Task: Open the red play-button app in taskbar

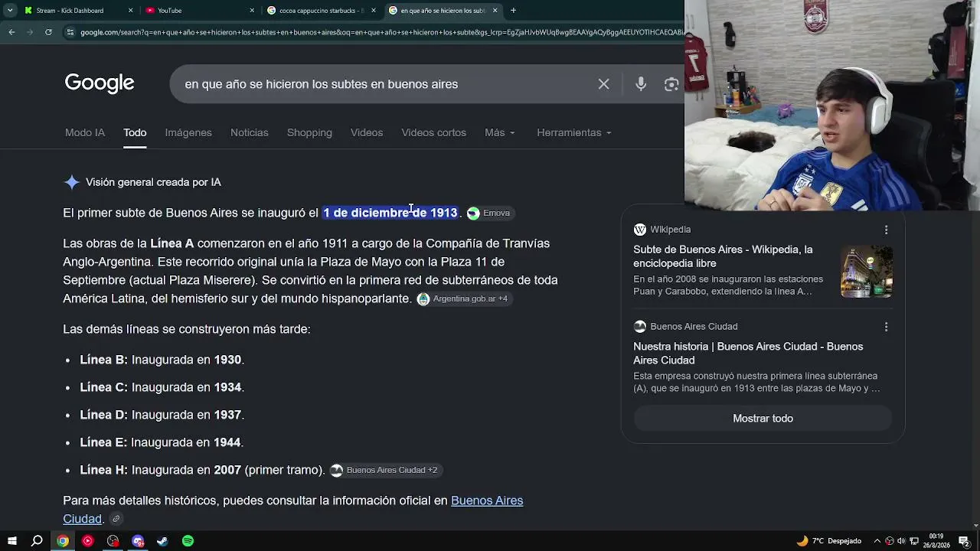Action: [x=87, y=541]
